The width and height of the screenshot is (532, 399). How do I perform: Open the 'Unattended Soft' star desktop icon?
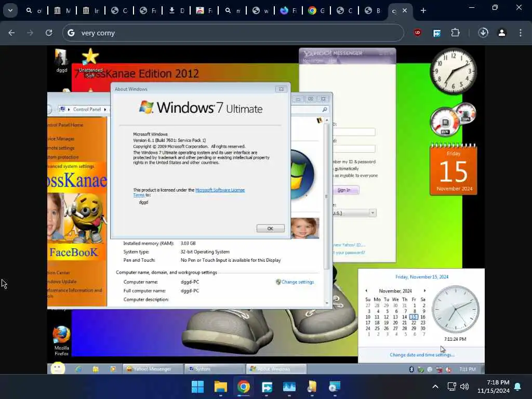coord(90,63)
